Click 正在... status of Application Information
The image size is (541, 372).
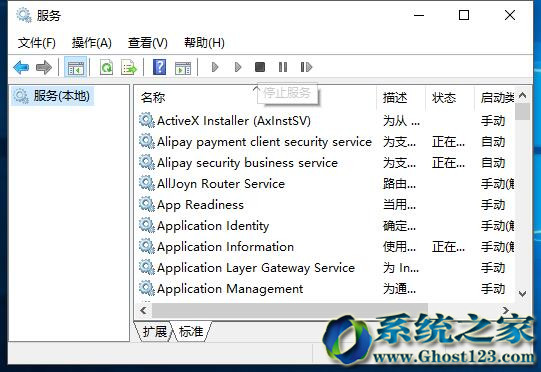448,247
